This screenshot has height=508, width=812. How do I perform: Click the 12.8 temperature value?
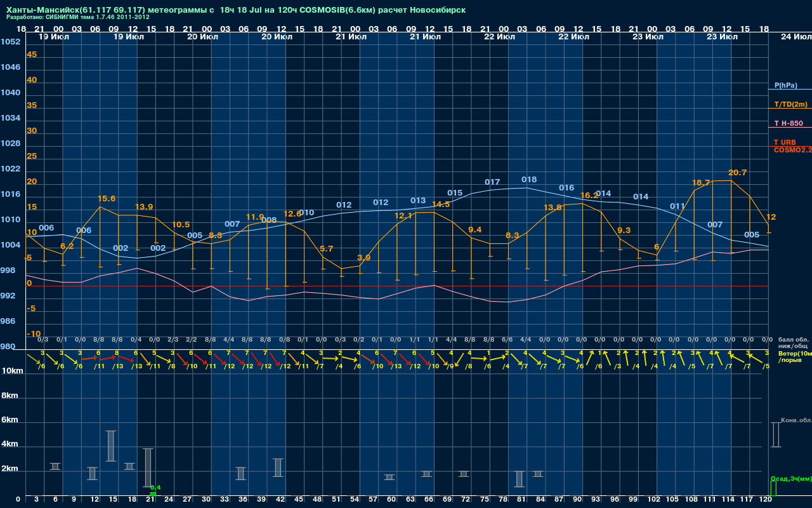292,214
